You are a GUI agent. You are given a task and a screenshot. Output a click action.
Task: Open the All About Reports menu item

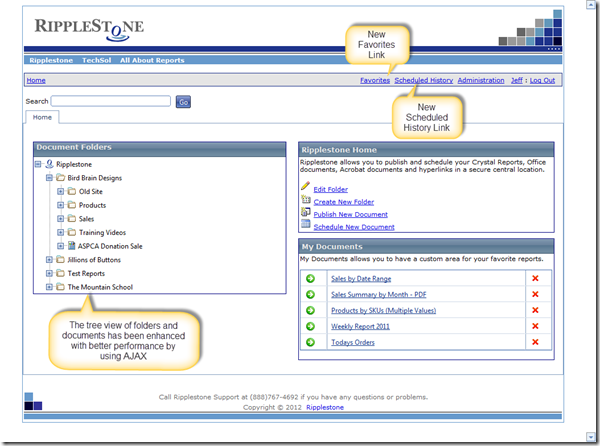[x=152, y=60]
